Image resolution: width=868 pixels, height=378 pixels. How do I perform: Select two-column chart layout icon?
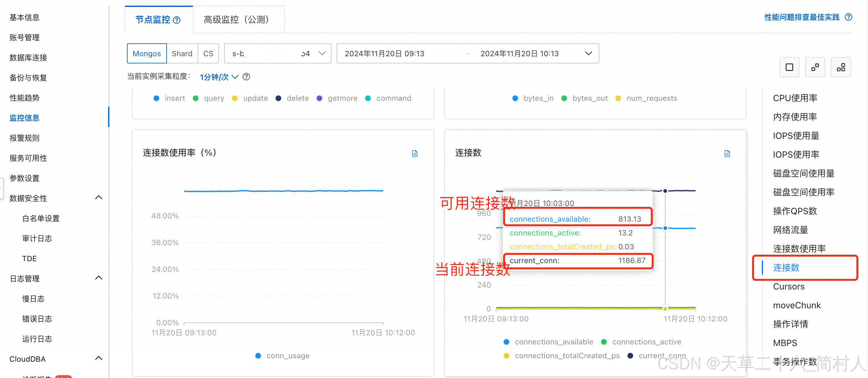point(815,67)
